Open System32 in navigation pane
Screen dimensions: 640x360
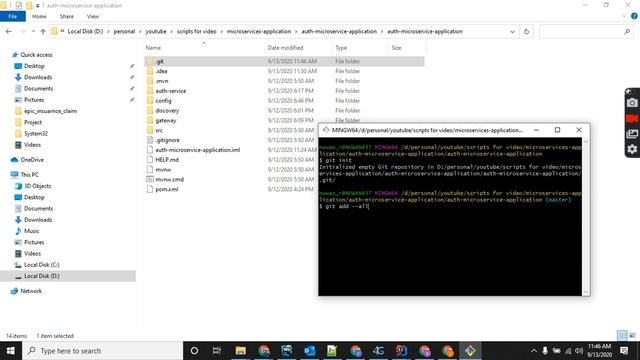[36, 133]
